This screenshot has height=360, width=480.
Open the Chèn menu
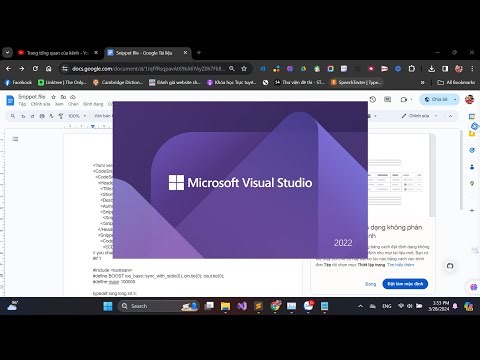coord(73,104)
